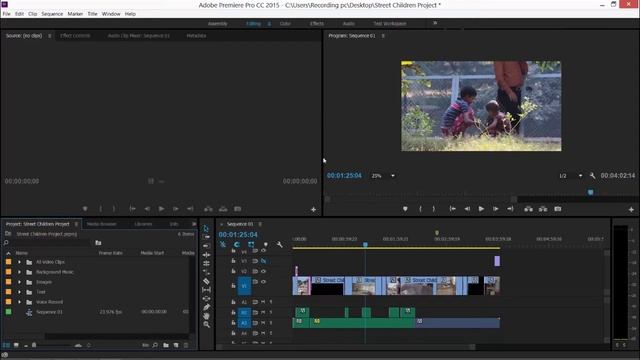640x360 pixels.
Task: Select the Track Select Forward tool
Action: pos(207,237)
